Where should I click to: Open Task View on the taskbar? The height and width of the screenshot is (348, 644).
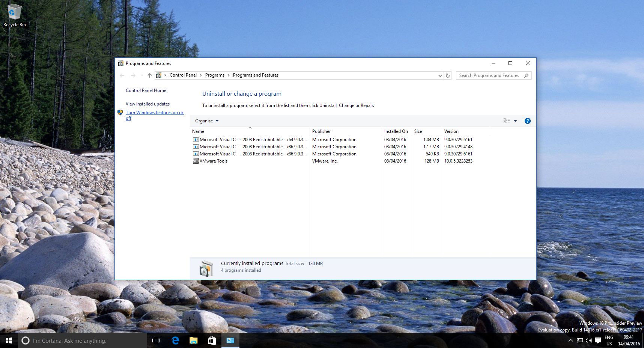(x=156, y=340)
